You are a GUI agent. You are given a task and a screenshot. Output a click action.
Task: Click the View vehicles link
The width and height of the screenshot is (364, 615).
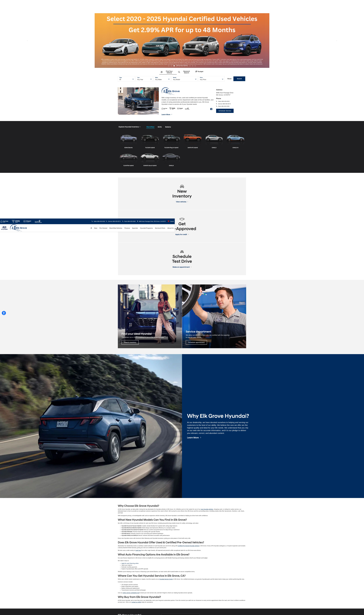click(x=182, y=202)
